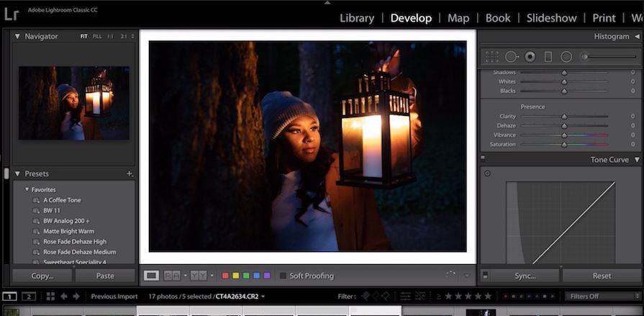Filter by flagged photos (first flag)
Image resolution: width=644 pixels, height=316 pixels.
[365, 296]
